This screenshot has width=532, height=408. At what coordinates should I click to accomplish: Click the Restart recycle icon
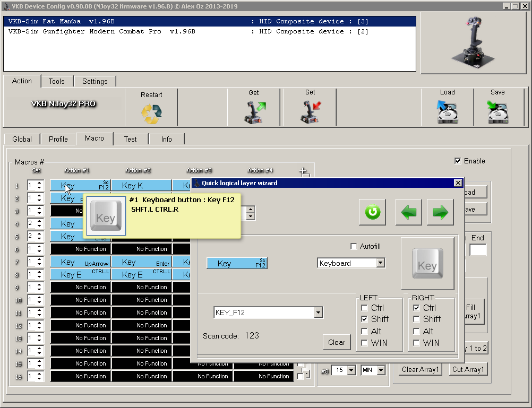[x=151, y=112]
